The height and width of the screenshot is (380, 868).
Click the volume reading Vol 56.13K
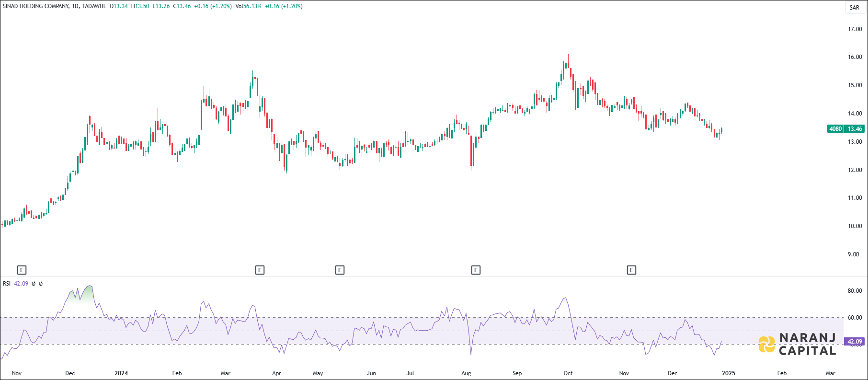[248, 6]
